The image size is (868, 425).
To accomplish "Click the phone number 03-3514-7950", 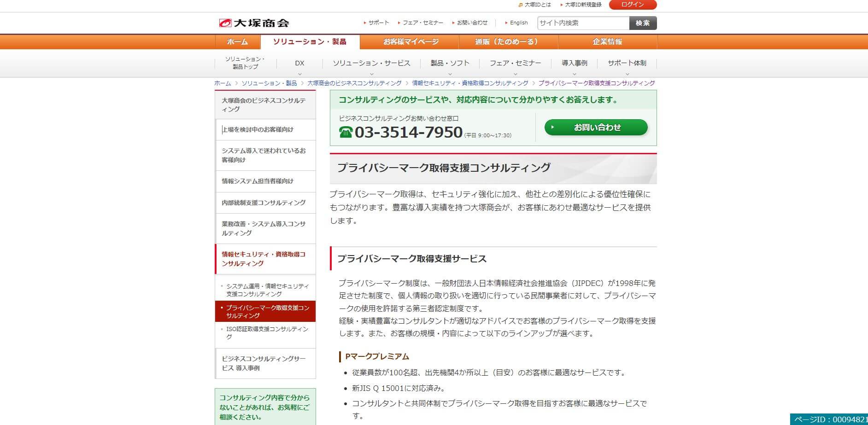I will pyautogui.click(x=409, y=133).
